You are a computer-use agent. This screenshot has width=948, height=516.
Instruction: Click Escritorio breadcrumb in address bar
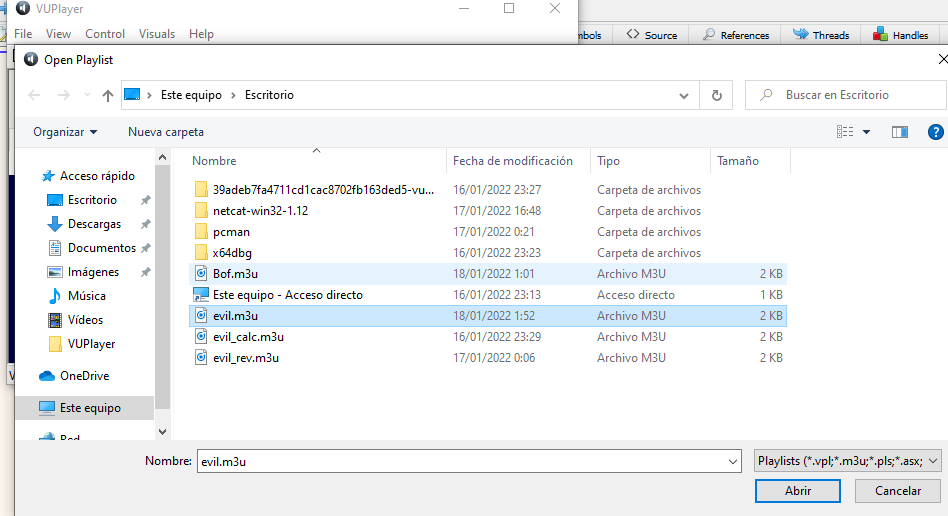[269, 95]
